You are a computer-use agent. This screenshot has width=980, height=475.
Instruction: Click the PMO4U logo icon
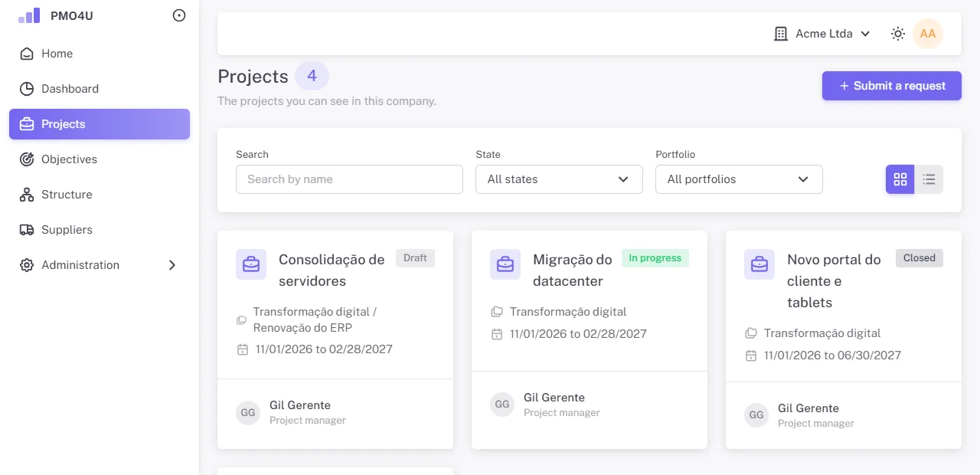pyautogui.click(x=29, y=15)
